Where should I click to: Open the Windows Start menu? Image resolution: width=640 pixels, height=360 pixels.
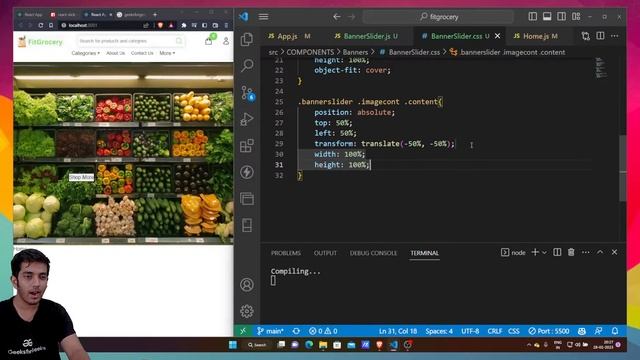(x=233, y=345)
